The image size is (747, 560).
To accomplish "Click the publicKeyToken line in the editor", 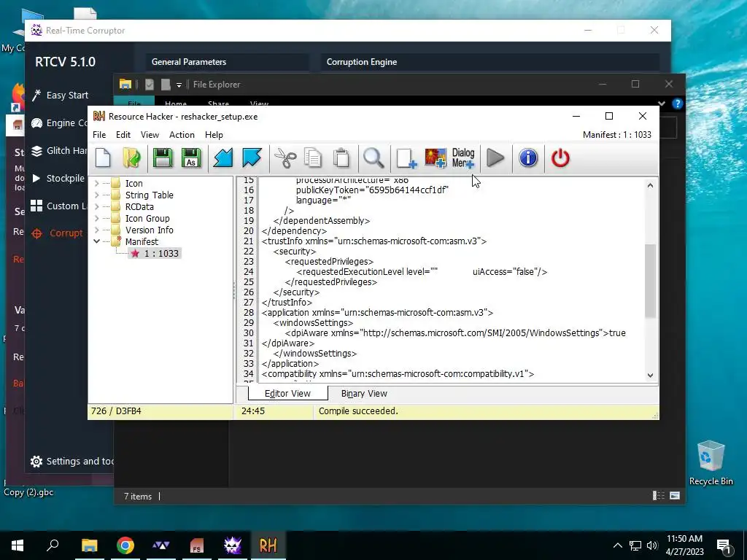I will (372, 190).
